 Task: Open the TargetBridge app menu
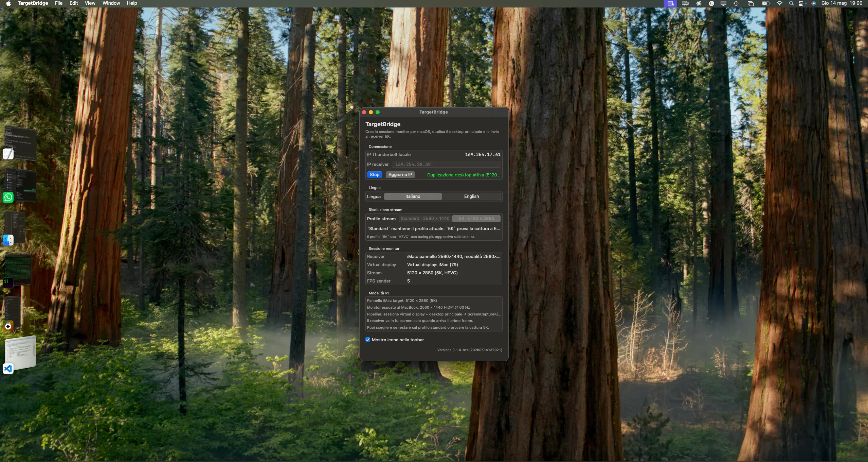pos(33,3)
